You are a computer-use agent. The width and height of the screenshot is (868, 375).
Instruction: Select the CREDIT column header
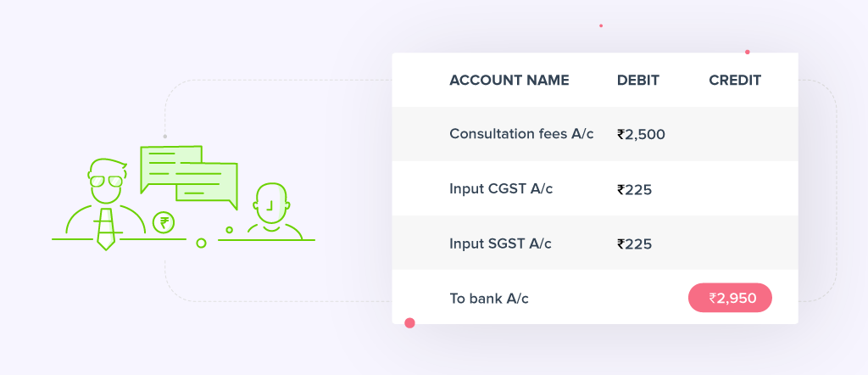pos(734,81)
